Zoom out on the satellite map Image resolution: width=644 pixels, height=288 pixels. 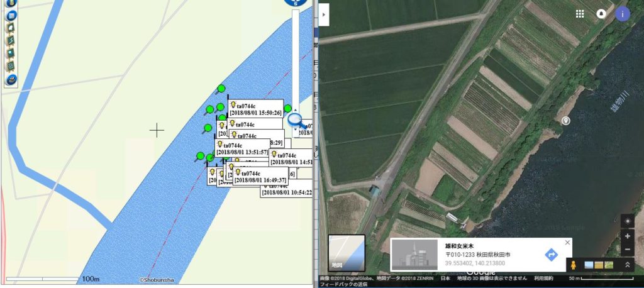[627, 250]
